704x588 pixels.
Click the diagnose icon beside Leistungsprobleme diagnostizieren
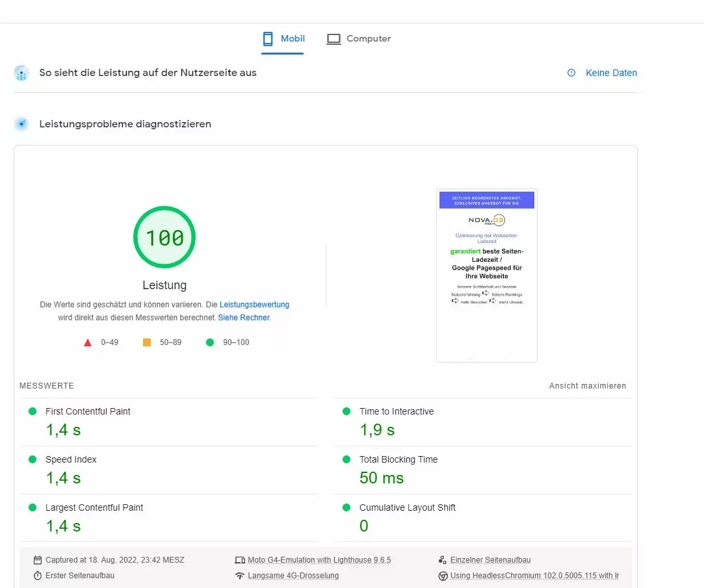point(21,124)
